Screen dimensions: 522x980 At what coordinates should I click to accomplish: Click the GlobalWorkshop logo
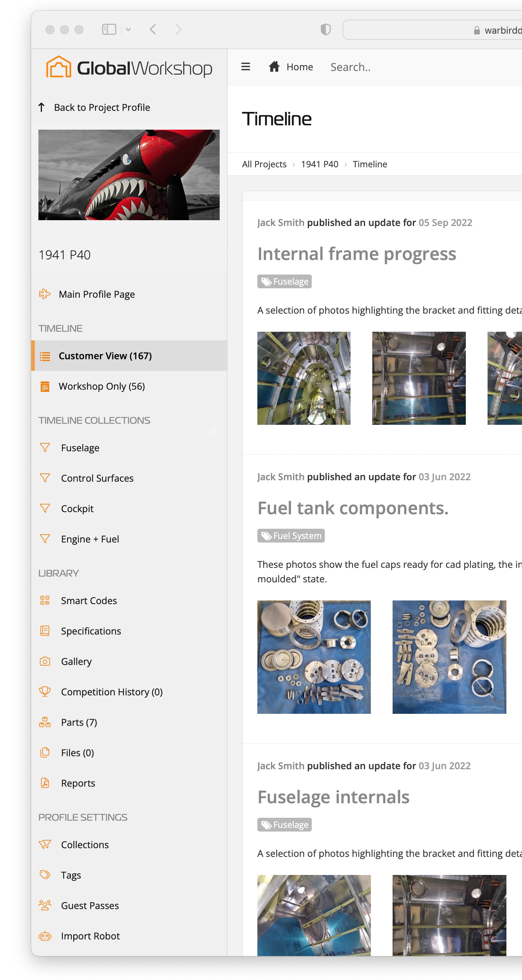point(129,67)
